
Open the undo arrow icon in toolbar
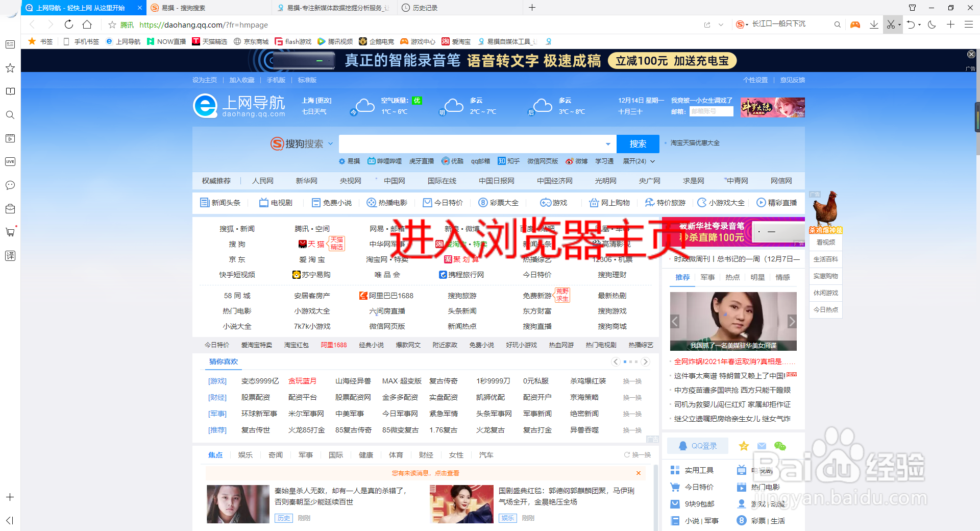[x=911, y=25]
